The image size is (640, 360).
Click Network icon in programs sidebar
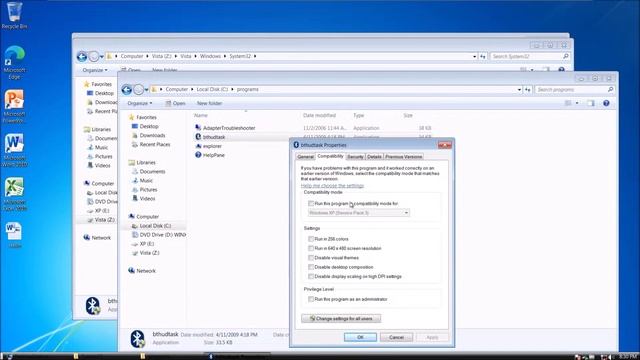tap(131, 271)
